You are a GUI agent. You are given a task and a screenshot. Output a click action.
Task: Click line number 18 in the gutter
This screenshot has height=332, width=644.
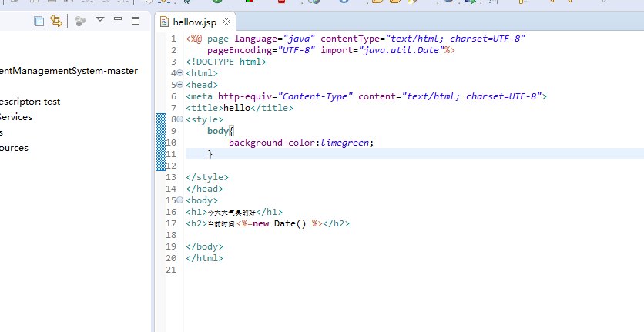(171, 236)
